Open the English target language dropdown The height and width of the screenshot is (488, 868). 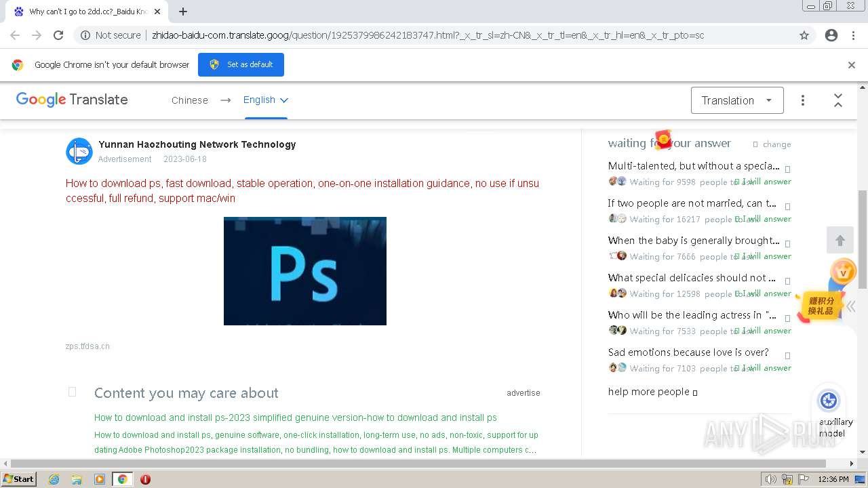click(266, 100)
